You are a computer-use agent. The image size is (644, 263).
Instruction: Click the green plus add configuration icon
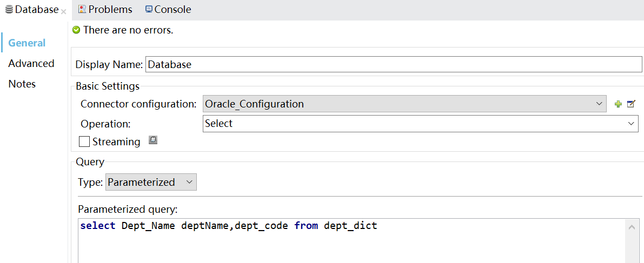tap(619, 104)
